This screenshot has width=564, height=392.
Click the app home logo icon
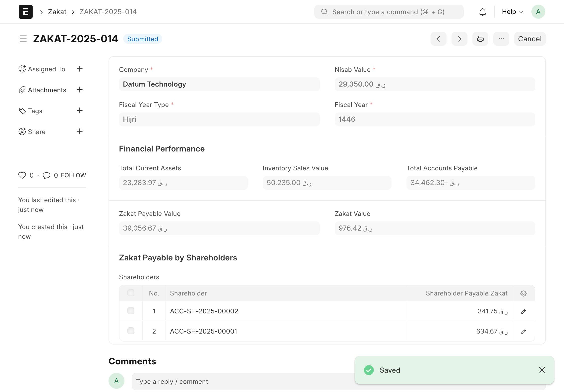(26, 12)
